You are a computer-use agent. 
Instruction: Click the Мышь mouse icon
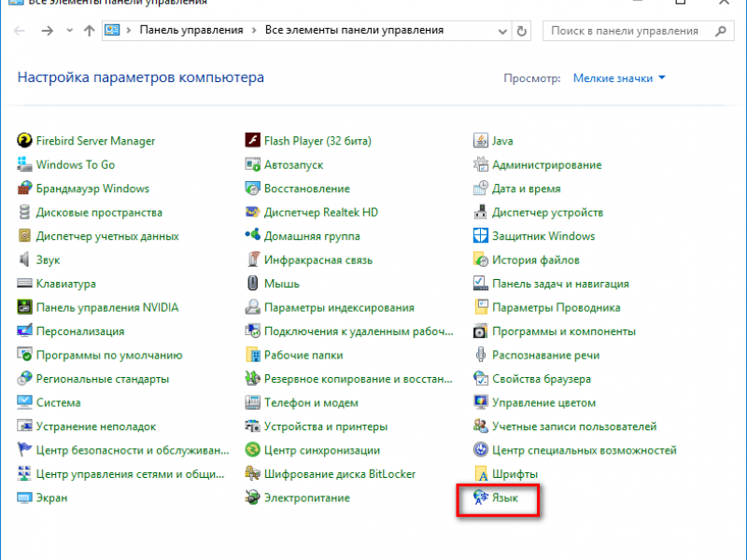252,284
